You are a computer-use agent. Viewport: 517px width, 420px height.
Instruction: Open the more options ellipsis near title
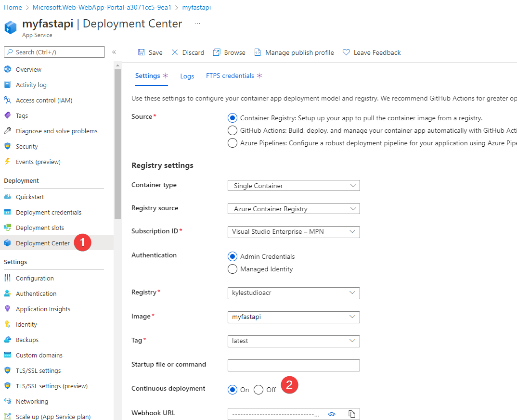[197, 24]
